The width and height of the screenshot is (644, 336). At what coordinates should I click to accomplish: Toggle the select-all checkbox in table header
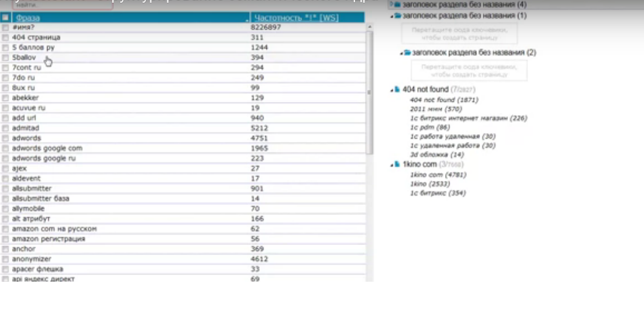coord(5,17)
